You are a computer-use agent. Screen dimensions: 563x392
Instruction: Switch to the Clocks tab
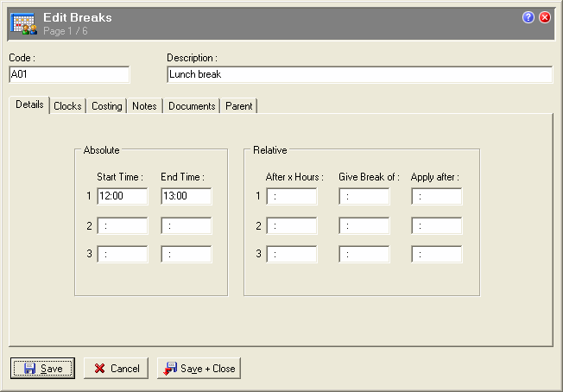[67, 106]
